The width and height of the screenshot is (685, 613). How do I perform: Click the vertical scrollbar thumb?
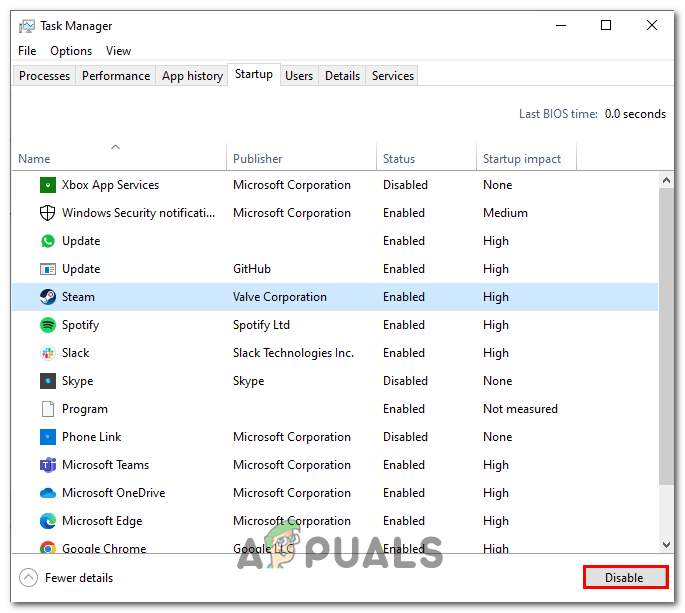(666, 336)
